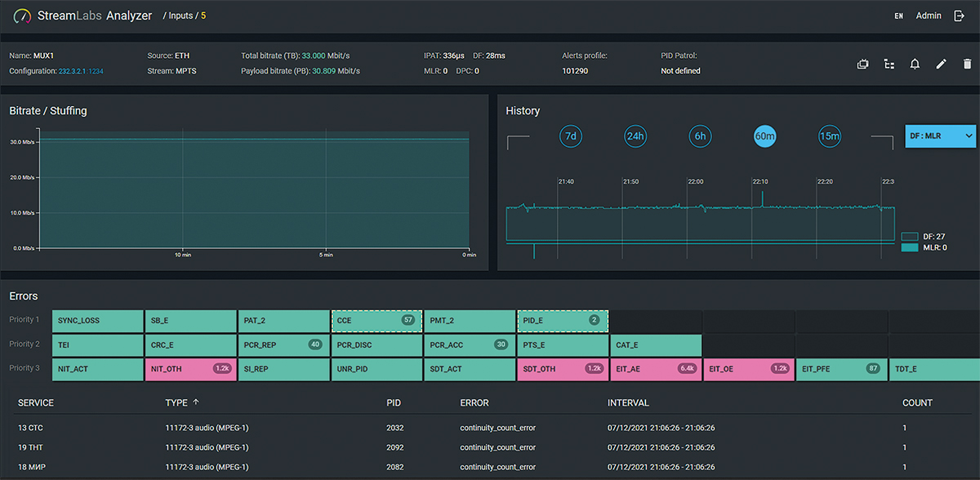
Task: Click the MLR legend color swatch
Action: pyautogui.click(x=909, y=247)
